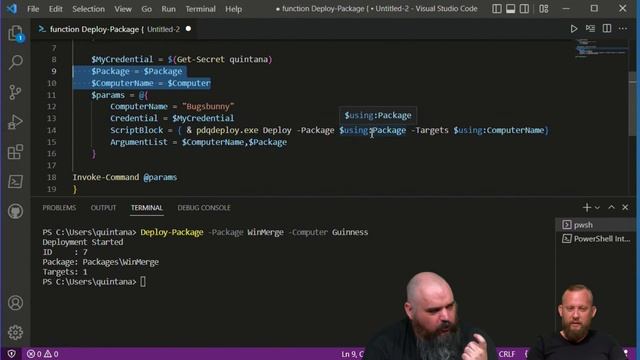Open the Run and Debug view
Screen dimensions: 640x360
pyautogui.click(x=16, y=122)
